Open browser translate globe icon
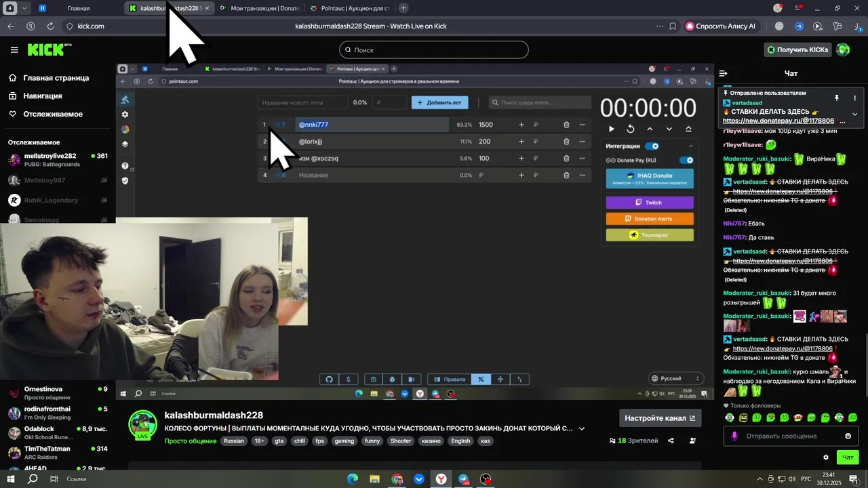The height and width of the screenshot is (488, 868). (x=779, y=26)
